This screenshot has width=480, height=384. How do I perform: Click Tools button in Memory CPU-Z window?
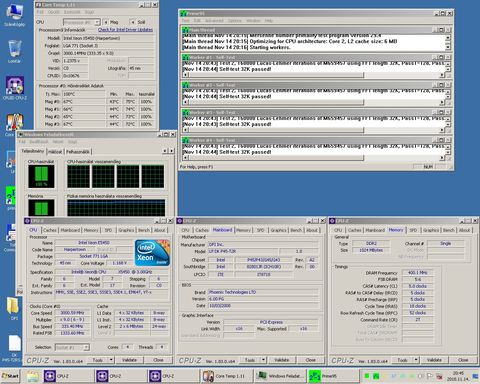pos(402,360)
